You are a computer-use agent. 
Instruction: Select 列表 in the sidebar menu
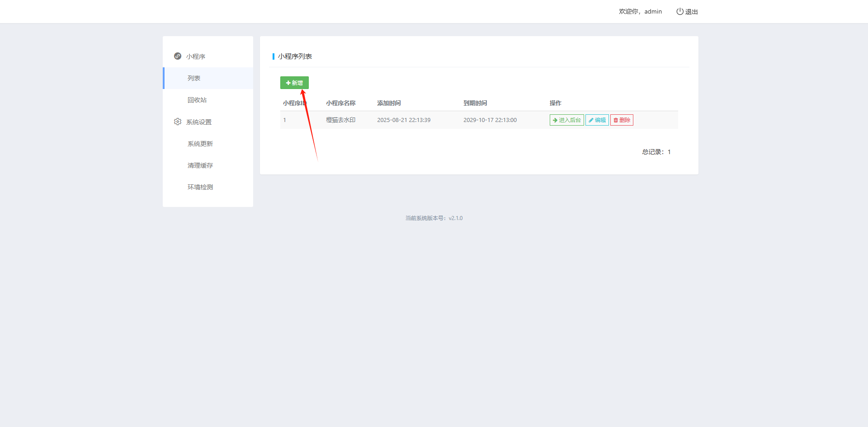(x=194, y=78)
